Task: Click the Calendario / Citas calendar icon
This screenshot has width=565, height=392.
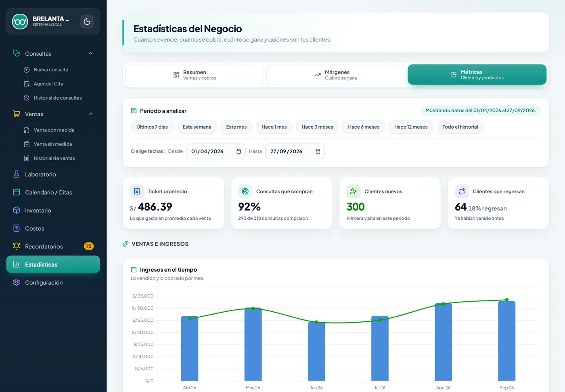Action: click(x=17, y=192)
